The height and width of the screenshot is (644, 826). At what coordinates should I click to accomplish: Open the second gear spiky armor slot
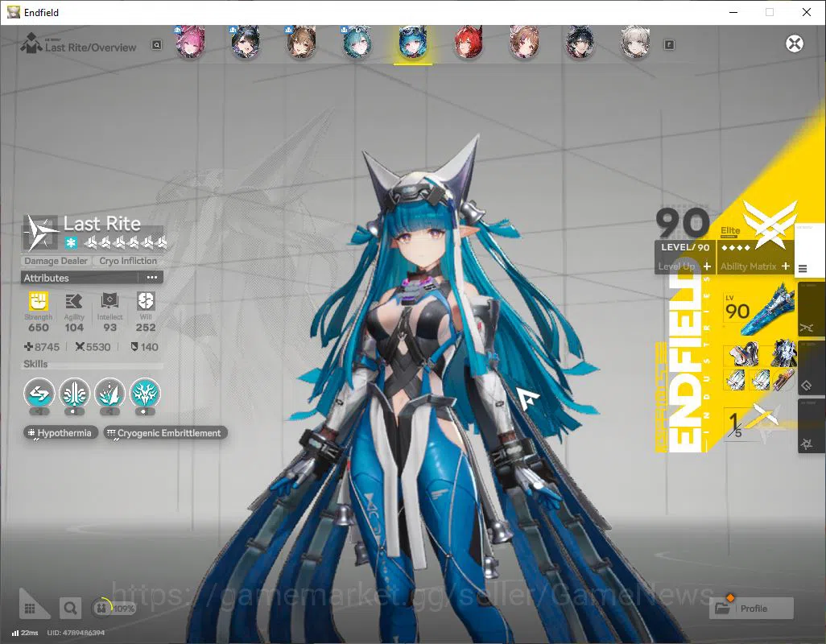point(783,353)
